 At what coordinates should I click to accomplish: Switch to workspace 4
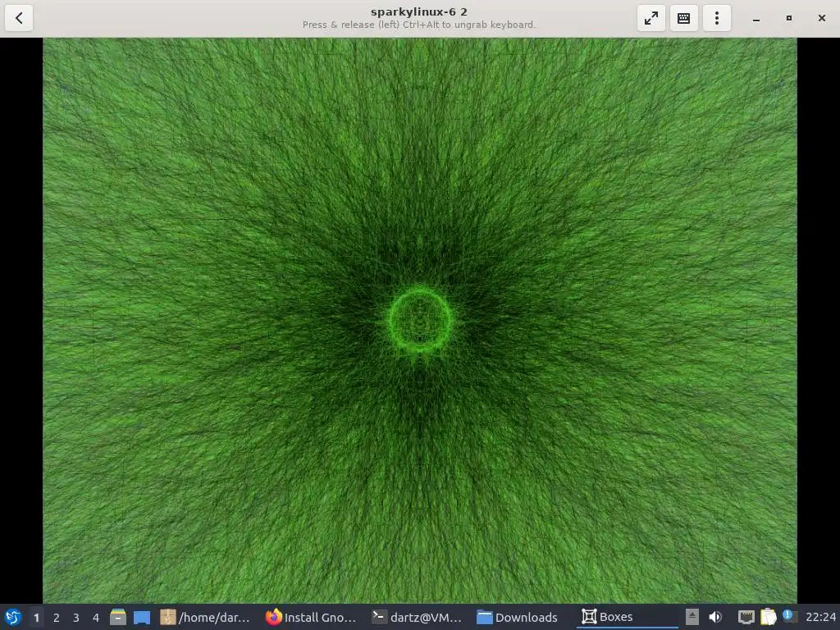click(96, 618)
